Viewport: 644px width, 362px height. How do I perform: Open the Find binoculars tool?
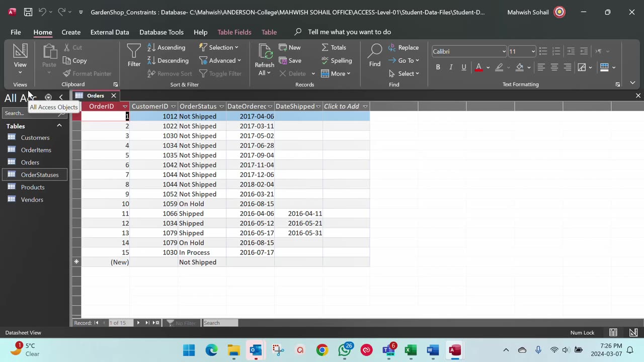(375, 55)
